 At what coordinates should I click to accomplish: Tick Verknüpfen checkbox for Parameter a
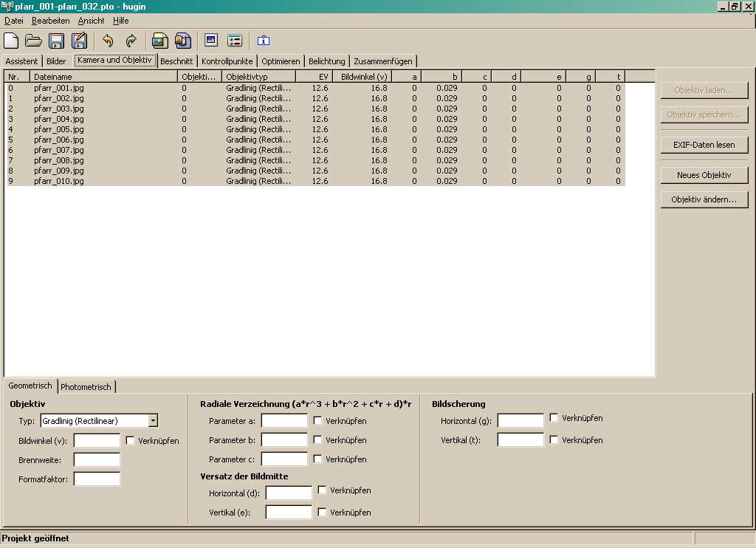pyautogui.click(x=317, y=421)
